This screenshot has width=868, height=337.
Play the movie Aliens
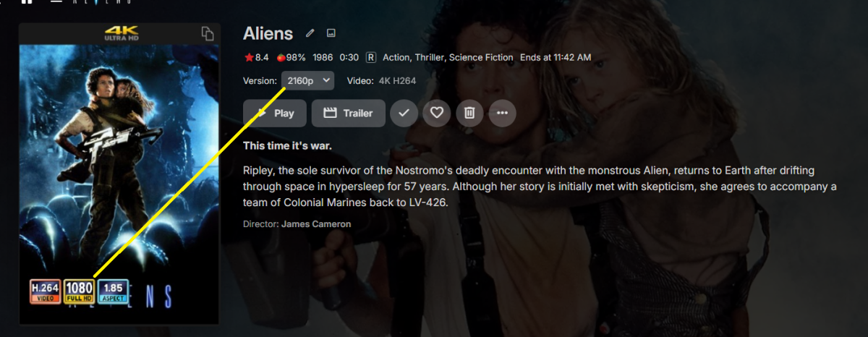[x=274, y=113]
